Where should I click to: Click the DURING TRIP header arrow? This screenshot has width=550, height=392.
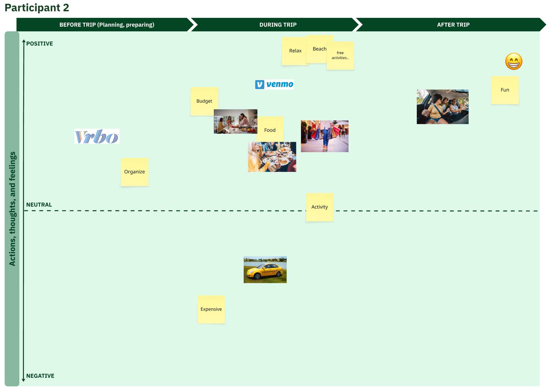tap(278, 25)
